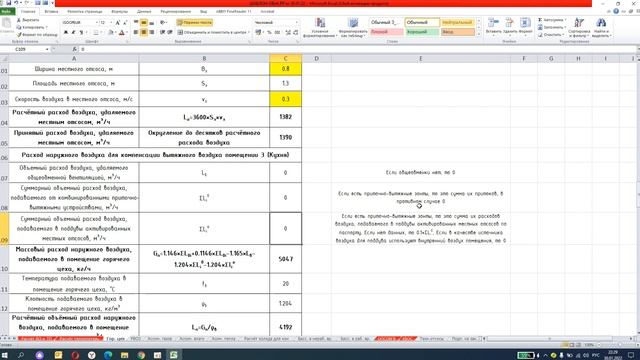
Task: Click decrease decimal icon
Action: [x=296, y=32]
